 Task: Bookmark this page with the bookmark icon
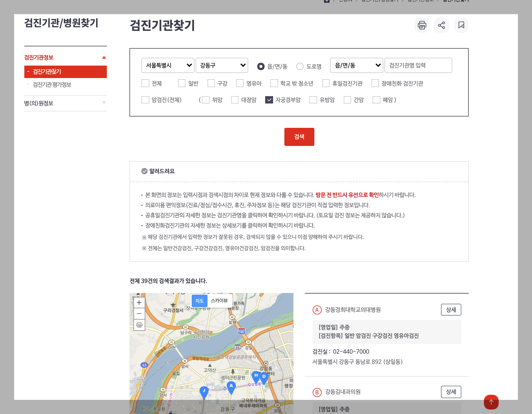click(x=461, y=25)
